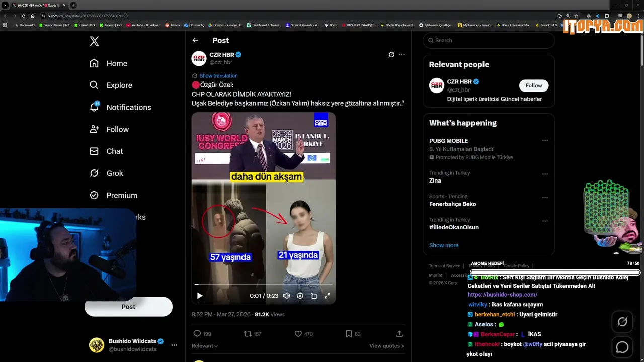Click the Search input field
The width and height of the screenshot is (644, 362).
[x=489, y=40]
